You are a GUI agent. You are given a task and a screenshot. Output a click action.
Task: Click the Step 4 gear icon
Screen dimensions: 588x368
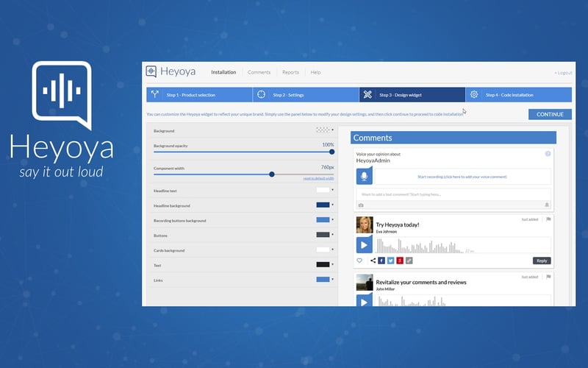pos(474,95)
